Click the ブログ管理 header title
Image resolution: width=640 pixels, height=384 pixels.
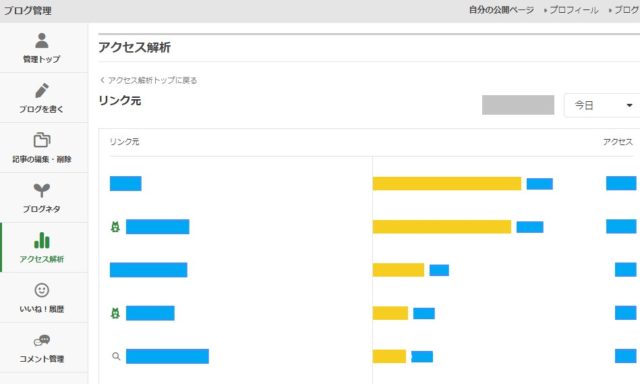[28, 11]
